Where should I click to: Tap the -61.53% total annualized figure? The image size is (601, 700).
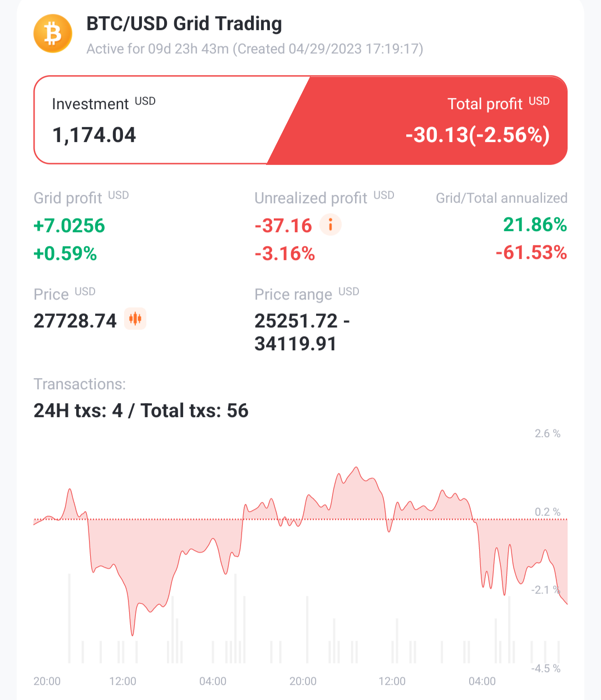click(x=531, y=252)
